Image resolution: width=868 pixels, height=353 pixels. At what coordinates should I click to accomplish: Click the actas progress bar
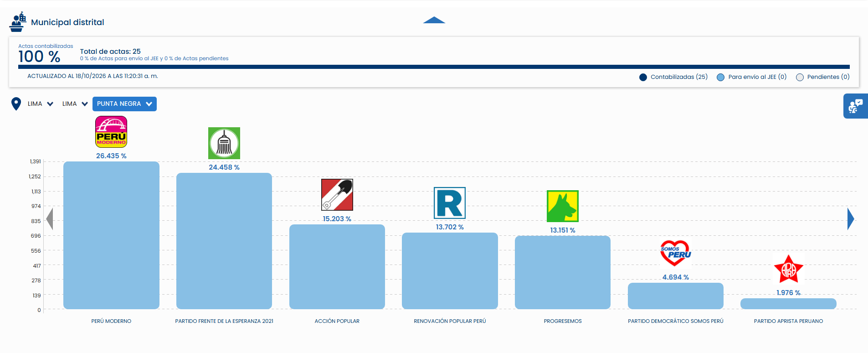(x=434, y=67)
